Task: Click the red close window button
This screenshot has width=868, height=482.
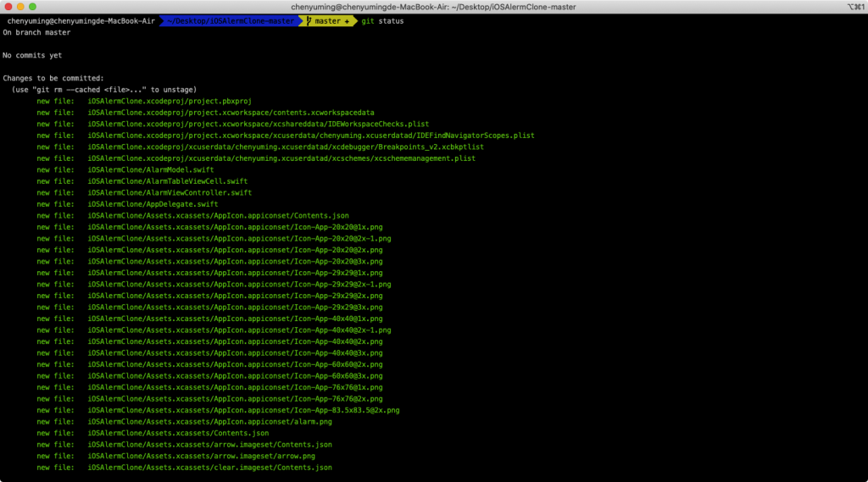Action: click(x=8, y=7)
